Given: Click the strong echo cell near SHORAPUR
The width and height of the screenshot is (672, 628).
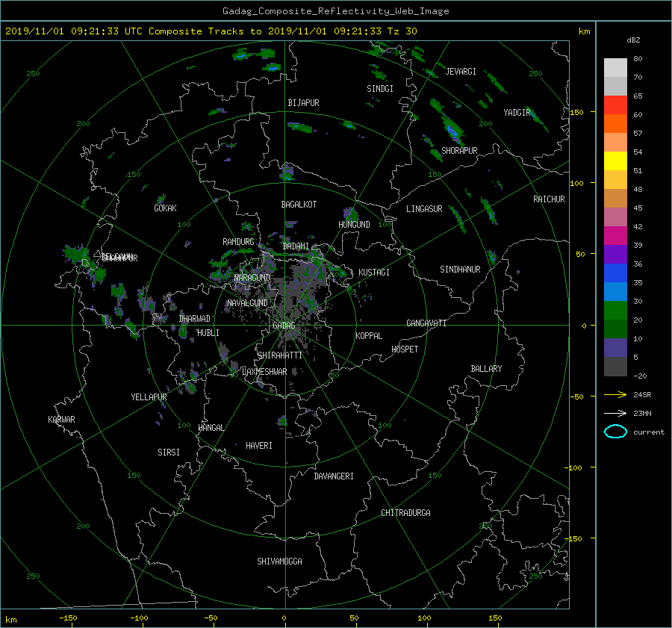Looking at the screenshot, I should (x=452, y=130).
